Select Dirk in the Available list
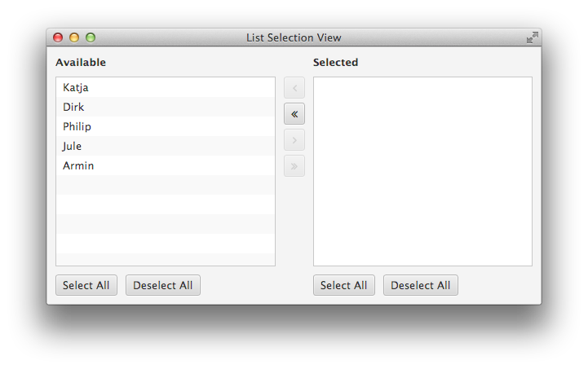588x369 pixels. (166, 107)
